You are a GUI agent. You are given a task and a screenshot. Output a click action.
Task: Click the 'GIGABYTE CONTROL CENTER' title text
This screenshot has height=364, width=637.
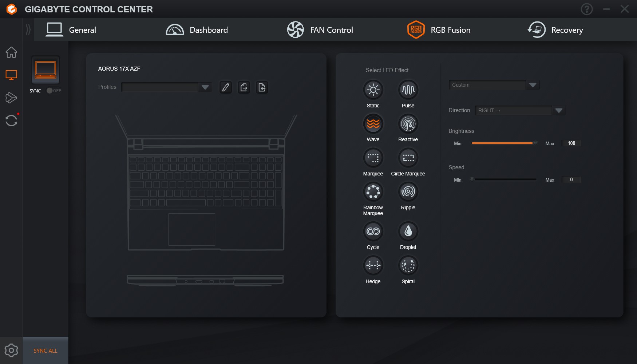pyautogui.click(x=89, y=9)
